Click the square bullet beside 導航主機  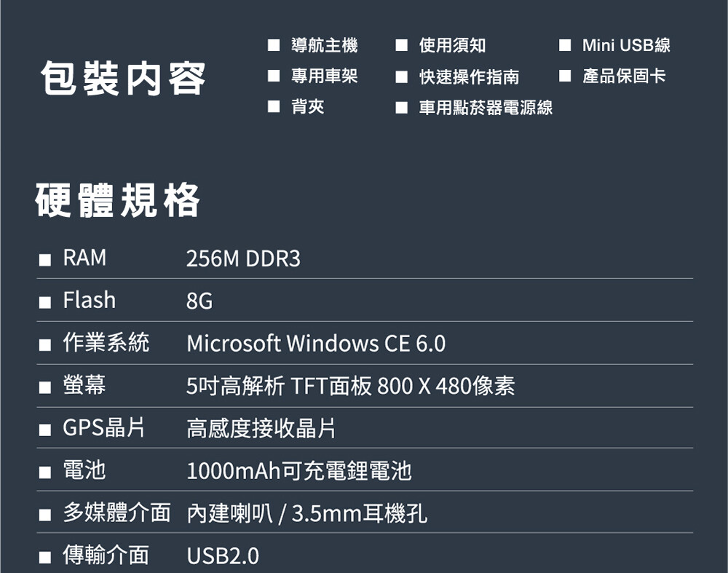click(274, 45)
